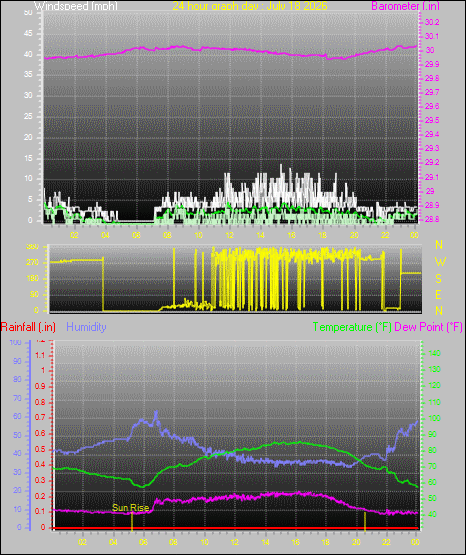Viewport: 466px width, 555px height.
Task: Click the temperature axis value "140"
Action: pyautogui.click(x=435, y=353)
